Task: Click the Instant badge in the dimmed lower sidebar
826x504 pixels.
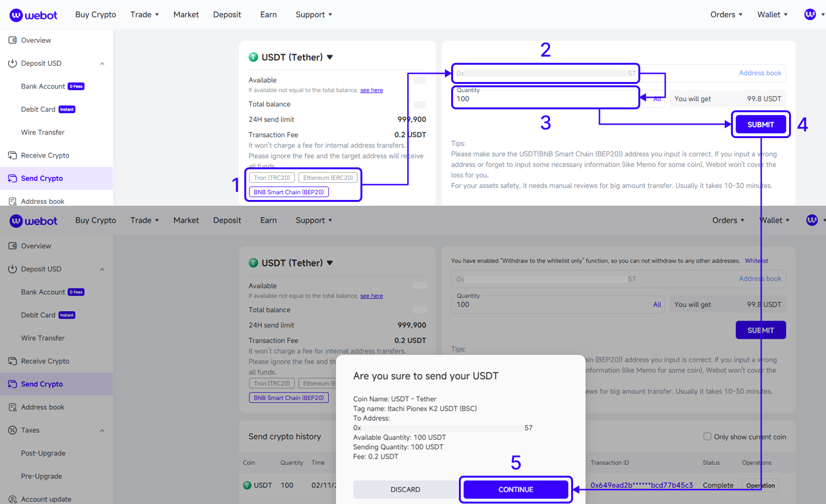Action: (x=67, y=315)
